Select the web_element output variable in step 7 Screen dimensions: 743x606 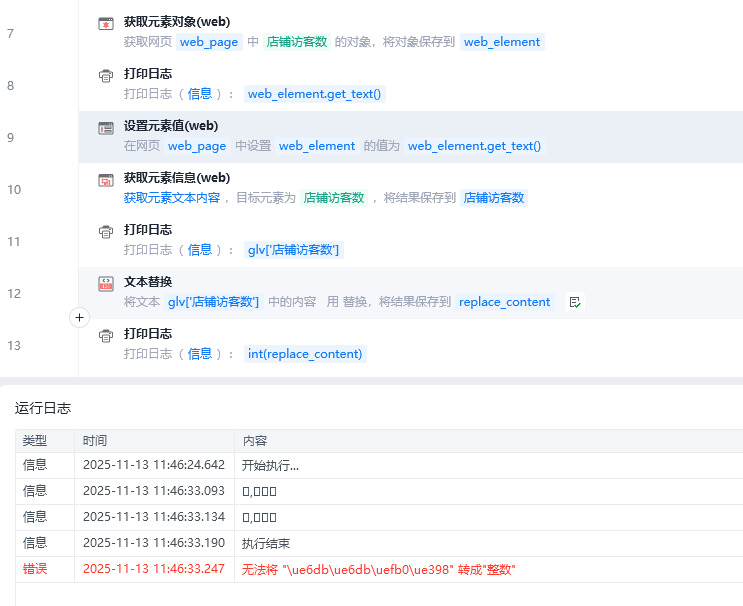pyautogui.click(x=502, y=42)
